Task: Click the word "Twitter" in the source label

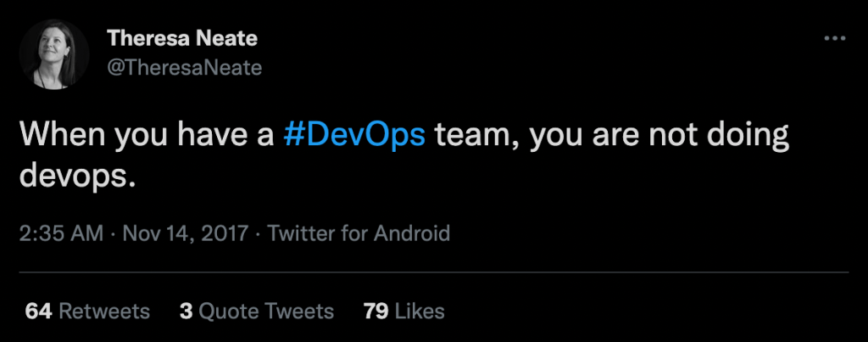Action: (303, 233)
